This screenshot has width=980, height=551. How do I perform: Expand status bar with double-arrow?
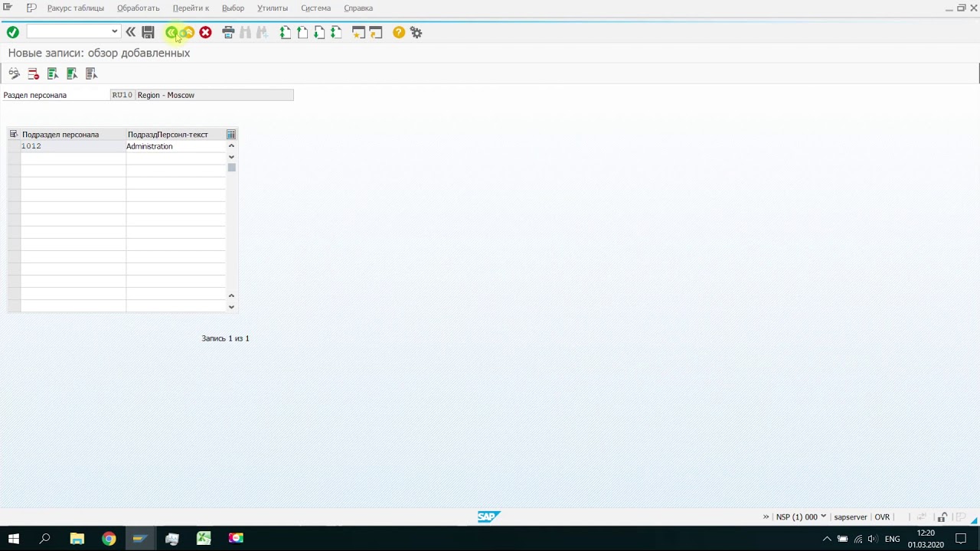tap(766, 517)
